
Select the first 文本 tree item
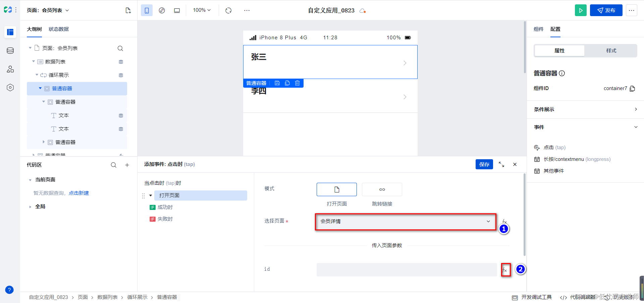pos(63,116)
